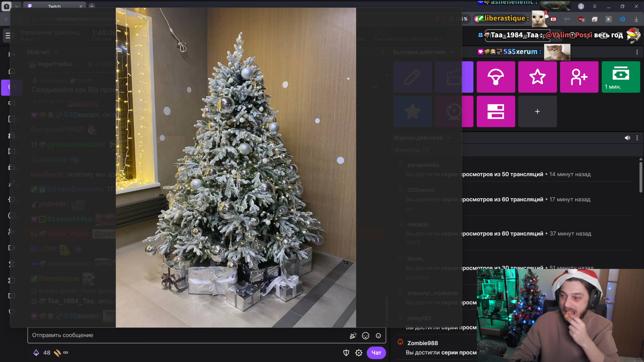Switch to the Twitch browser tab
The image size is (644, 362).
[54, 6]
